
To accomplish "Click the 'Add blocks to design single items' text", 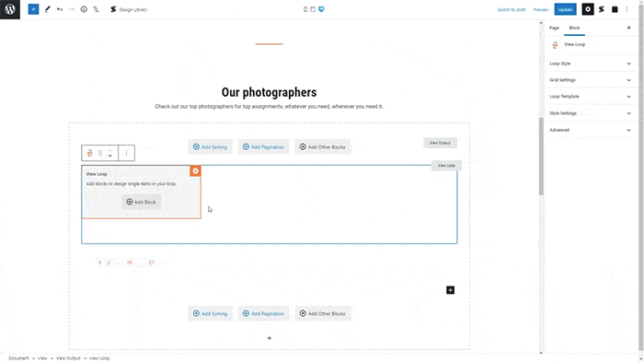I will point(132,184).
